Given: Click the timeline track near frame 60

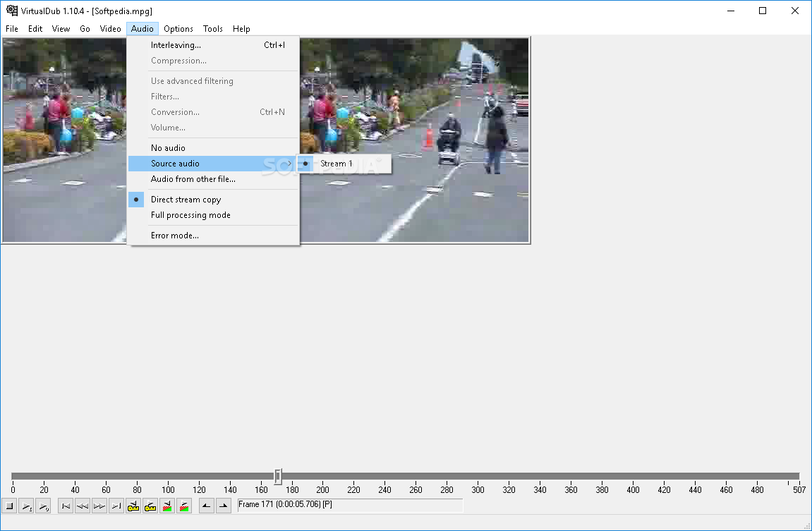Looking at the screenshot, I should pos(106,475).
